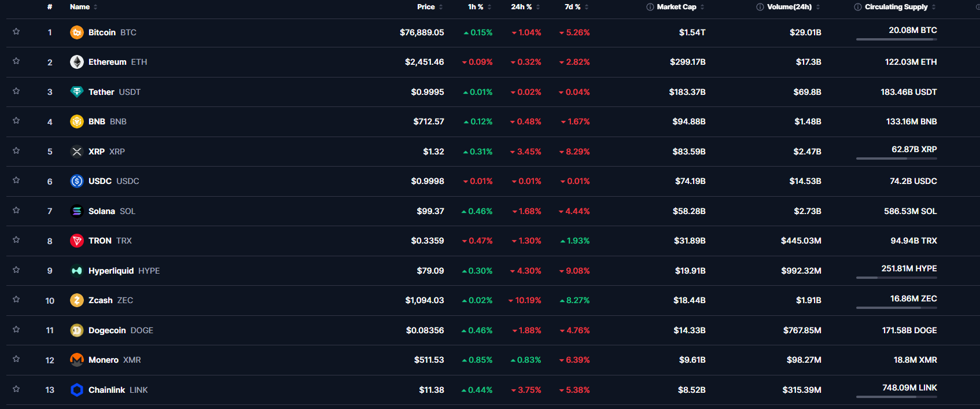The width and height of the screenshot is (980, 409).
Task: Toggle the XRP watchlist star
Action: pyautogui.click(x=16, y=150)
